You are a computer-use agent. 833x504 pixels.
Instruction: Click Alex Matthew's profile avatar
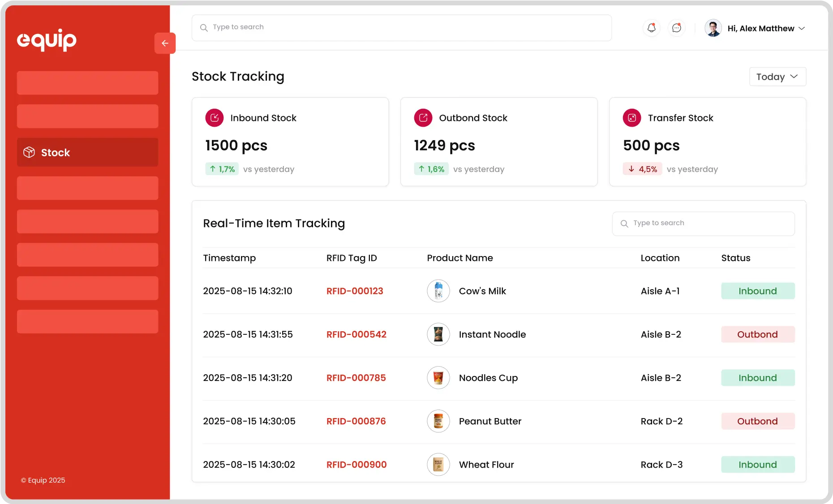pos(713,28)
